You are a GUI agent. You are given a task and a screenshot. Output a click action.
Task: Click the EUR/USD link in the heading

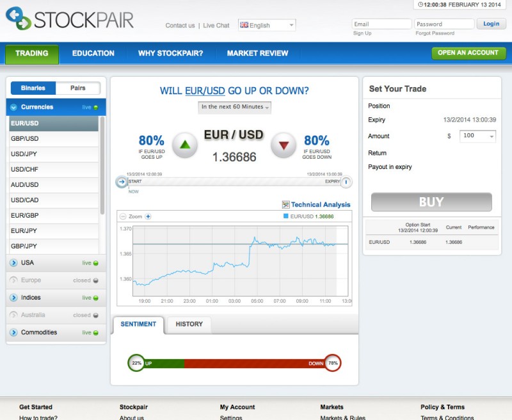click(205, 91)
